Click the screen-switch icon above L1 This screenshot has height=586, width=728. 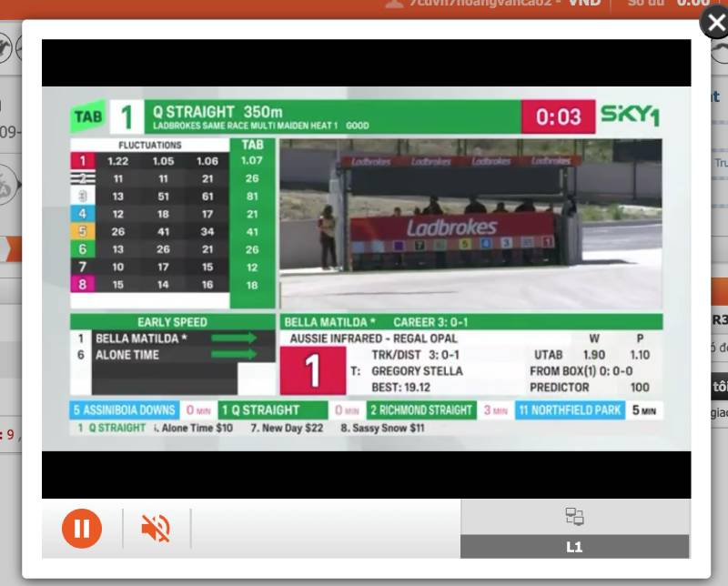[x=574, y=518]
